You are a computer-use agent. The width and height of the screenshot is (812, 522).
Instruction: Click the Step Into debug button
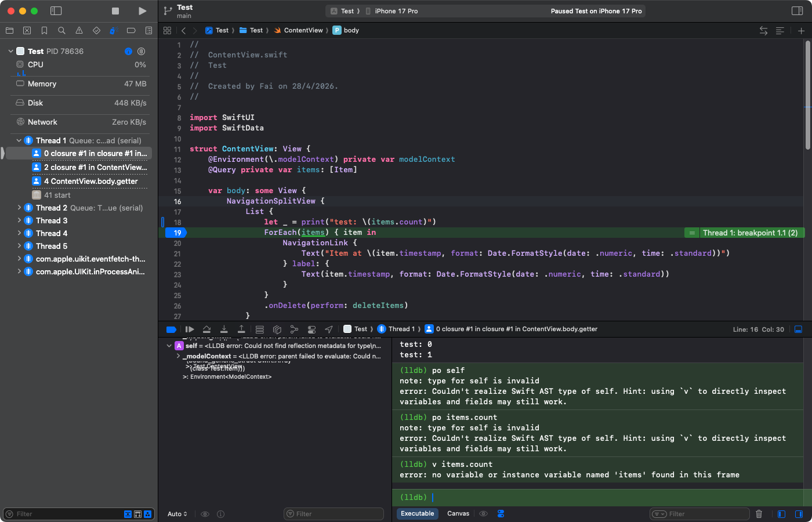pos(224,329)
